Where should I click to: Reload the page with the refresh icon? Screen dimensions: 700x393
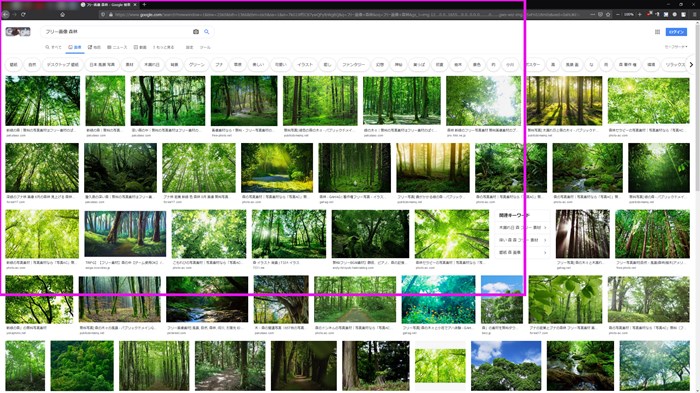[x=23, y=14]
